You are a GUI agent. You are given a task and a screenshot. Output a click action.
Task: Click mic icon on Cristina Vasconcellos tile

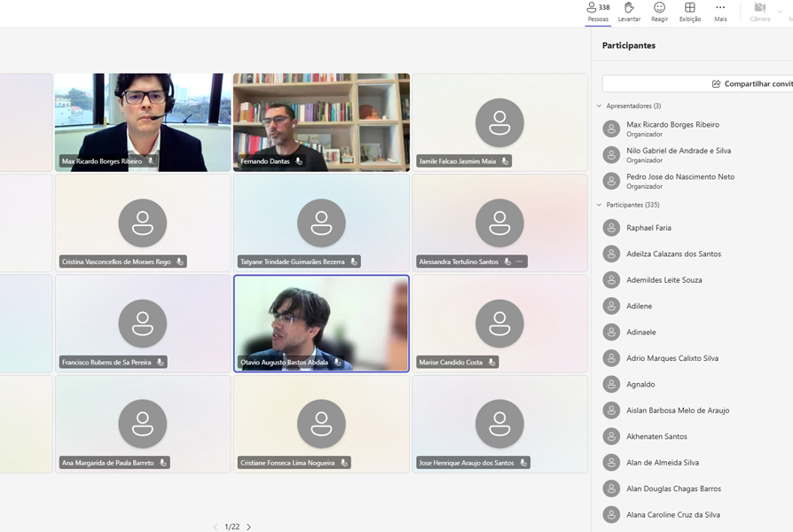coord(180,262)
